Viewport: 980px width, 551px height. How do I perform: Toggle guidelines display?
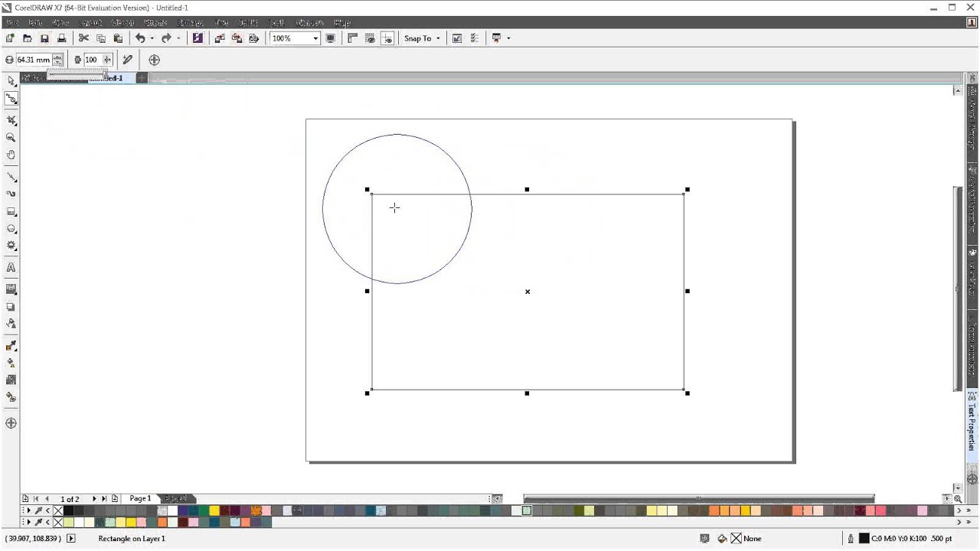pyautogui.click(x=387, y=38)
